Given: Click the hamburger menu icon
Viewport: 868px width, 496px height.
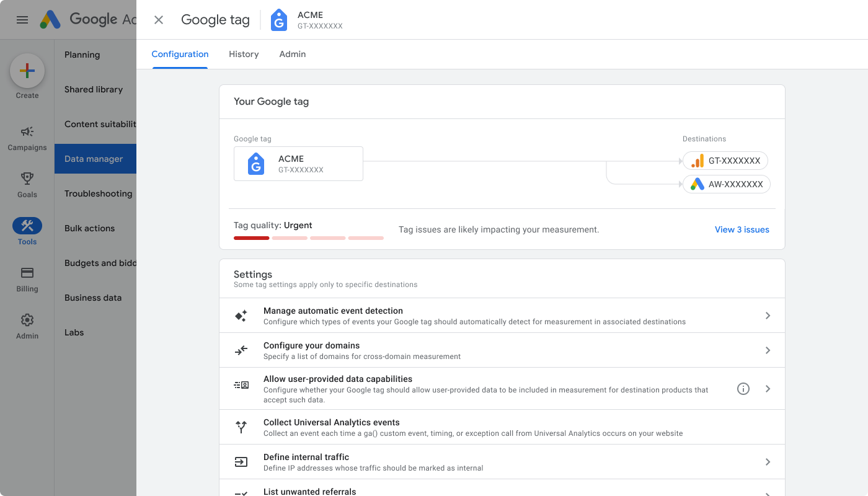Looking at the screenshot, I should coord(22,19).
